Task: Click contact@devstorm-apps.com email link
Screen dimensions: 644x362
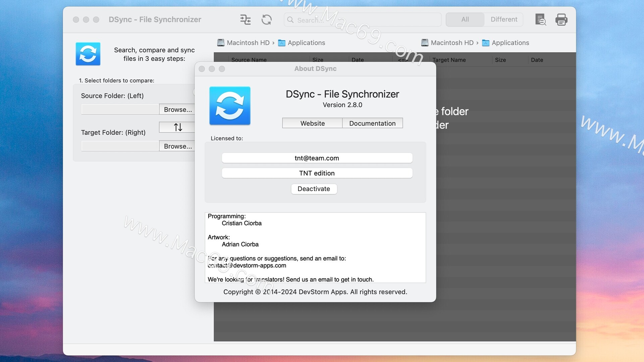Action: click(x=247, y=265)
